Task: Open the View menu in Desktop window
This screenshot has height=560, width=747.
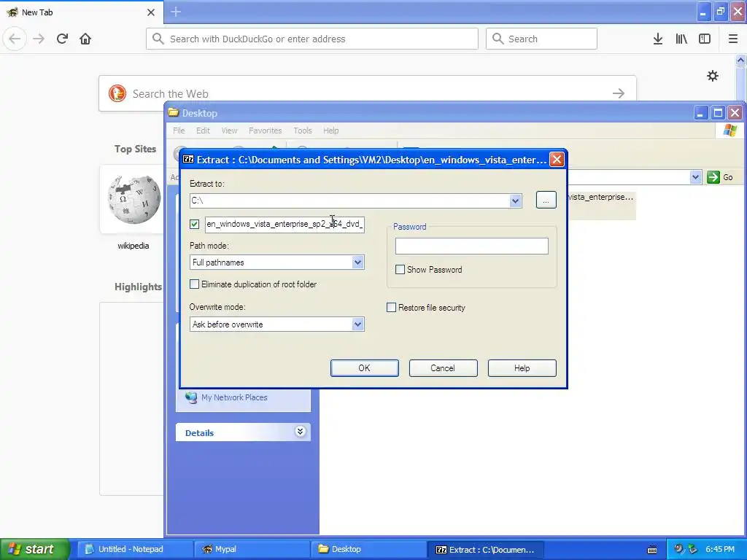Action: (x=229, y=131)
